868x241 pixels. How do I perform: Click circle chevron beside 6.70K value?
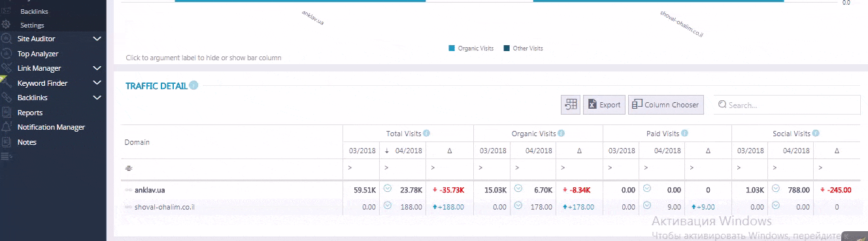(518, 189)
